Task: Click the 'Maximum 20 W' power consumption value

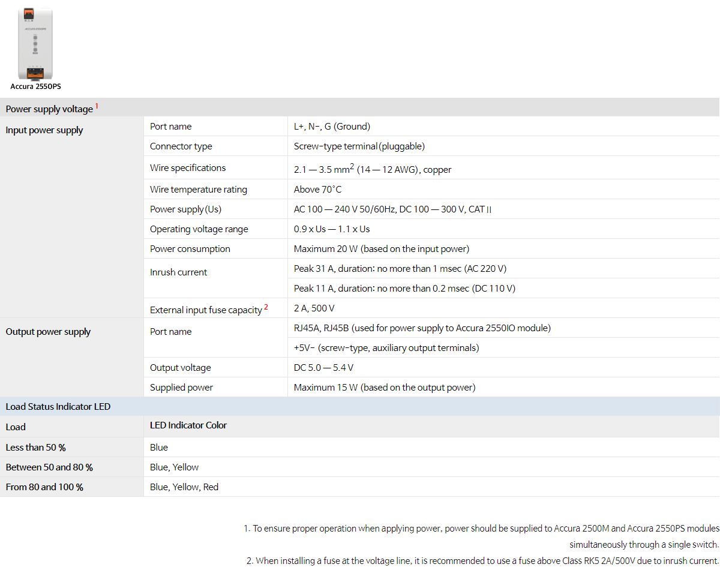Action: pyautogui.click(x=381, y=249)
